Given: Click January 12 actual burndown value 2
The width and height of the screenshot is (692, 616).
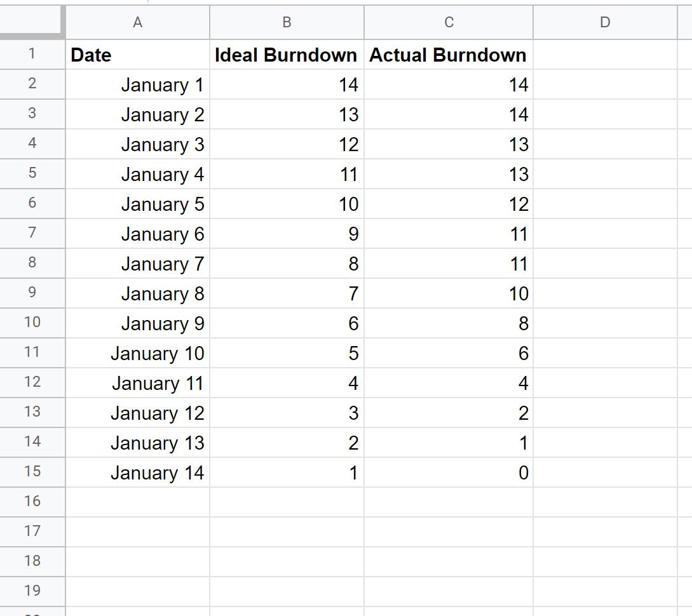Looking at the screenshot, I should pyautogui.click(x=449, y=413).
